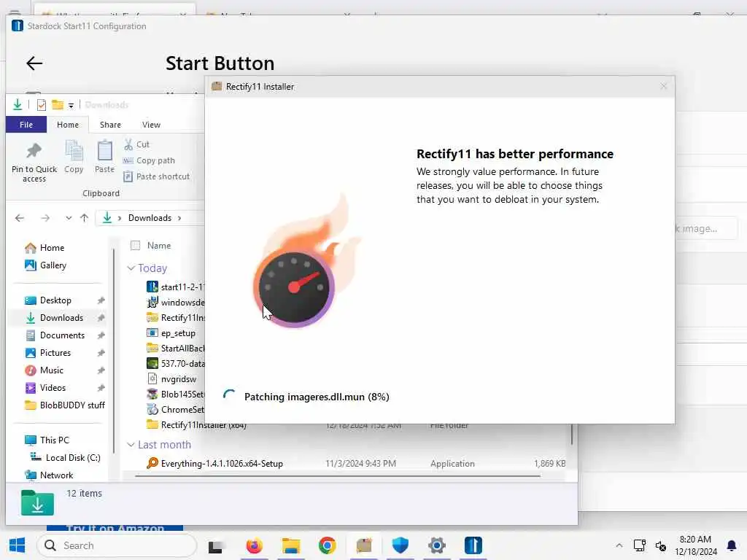747x560 pixels.
Task: Click the Cut scissors icon
Action: (128, 144)
